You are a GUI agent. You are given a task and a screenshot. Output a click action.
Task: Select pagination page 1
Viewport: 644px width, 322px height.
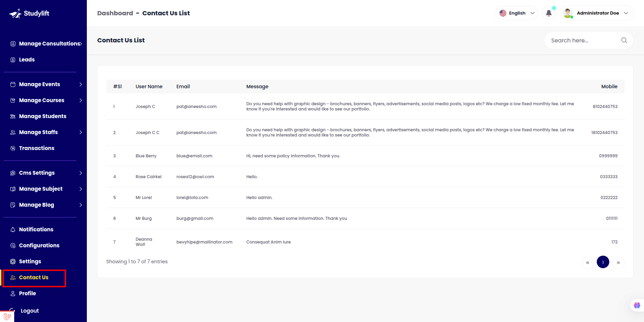click(x=603, y=262)
